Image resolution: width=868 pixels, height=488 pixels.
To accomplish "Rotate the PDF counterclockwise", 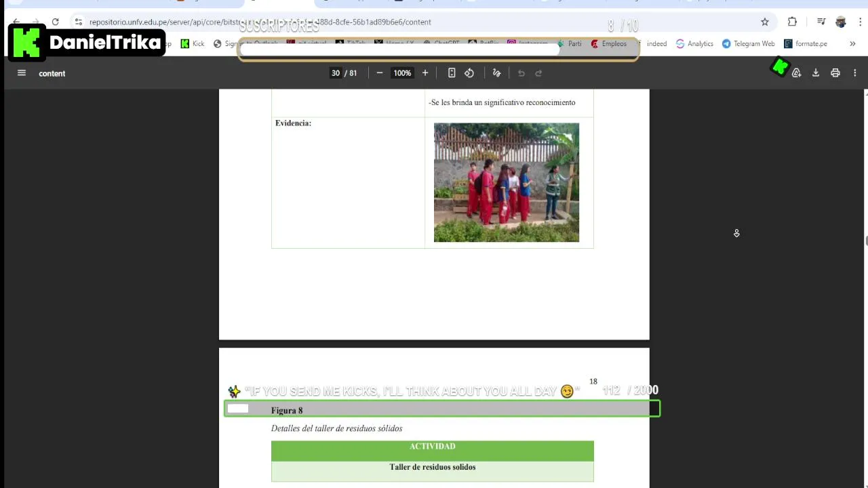I will point(469,73).
